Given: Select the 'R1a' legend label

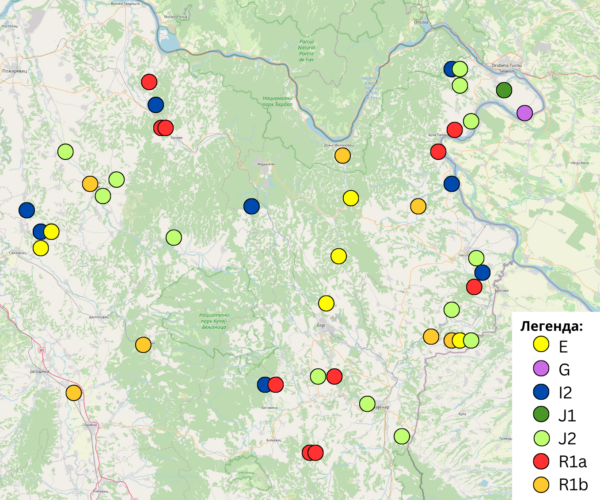Looking at the screenshot, I should click(573, 462).
